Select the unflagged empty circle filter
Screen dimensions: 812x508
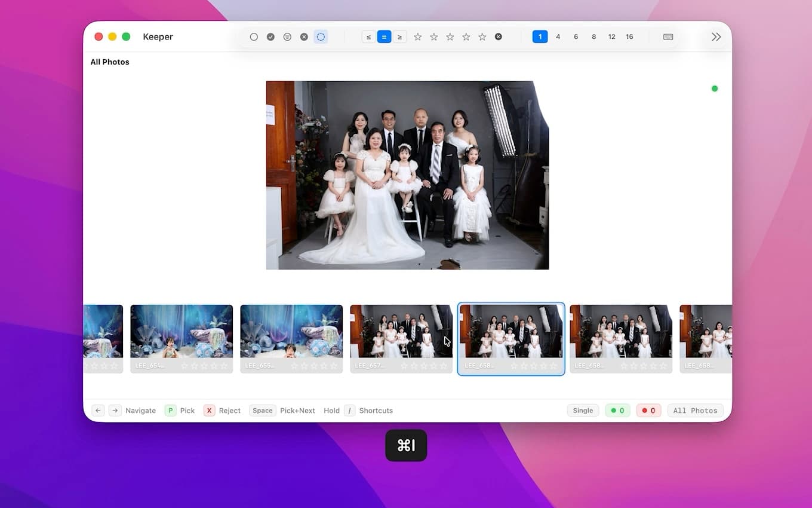pos(254,37)
